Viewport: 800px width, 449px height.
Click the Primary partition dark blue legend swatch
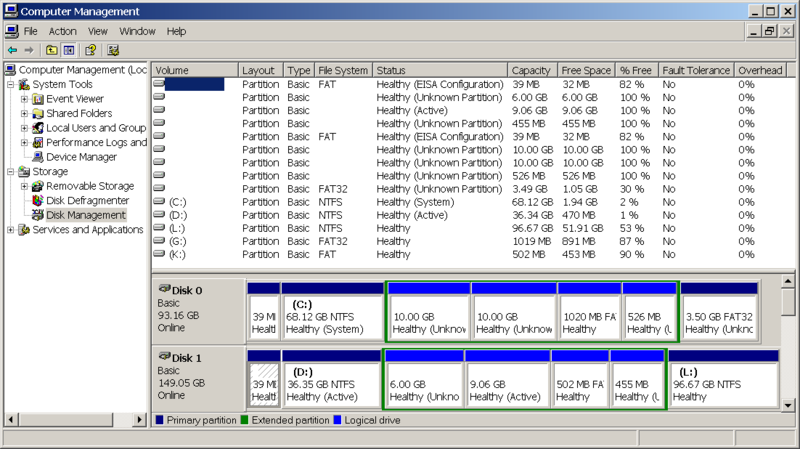pyautogui.click(x=159, y=420)
